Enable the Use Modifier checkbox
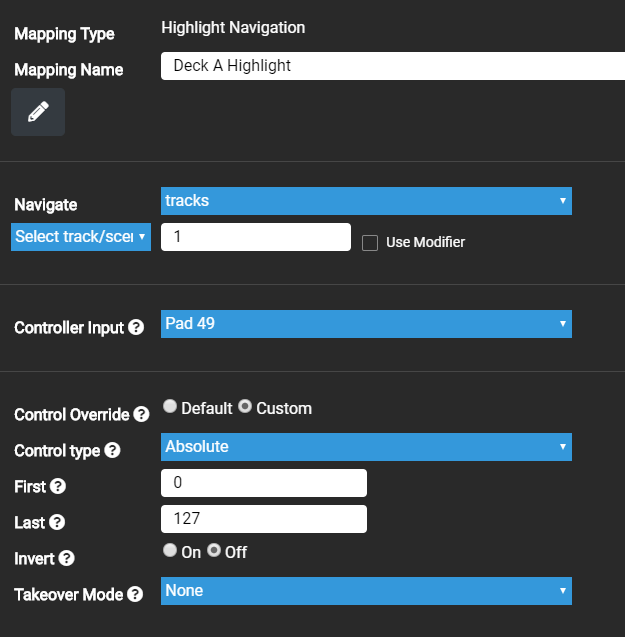This screenshot has width=625, height=637. [370, 242]
